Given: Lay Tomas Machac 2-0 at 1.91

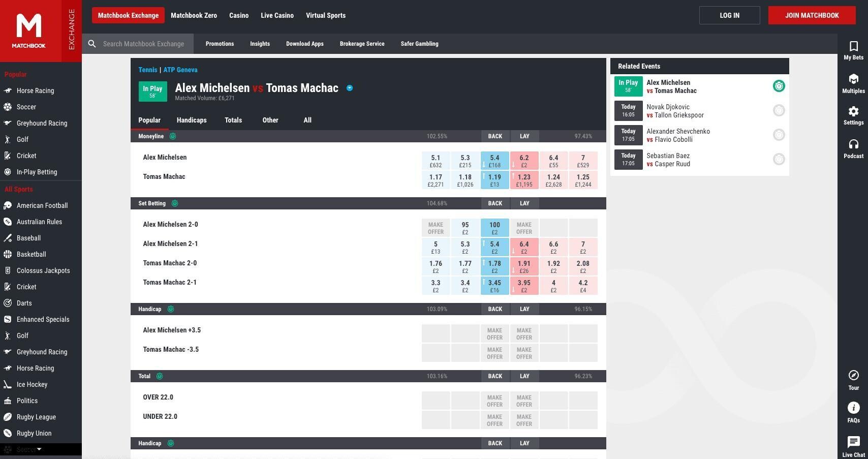Looking at the screenshot, I should [524, 266].
